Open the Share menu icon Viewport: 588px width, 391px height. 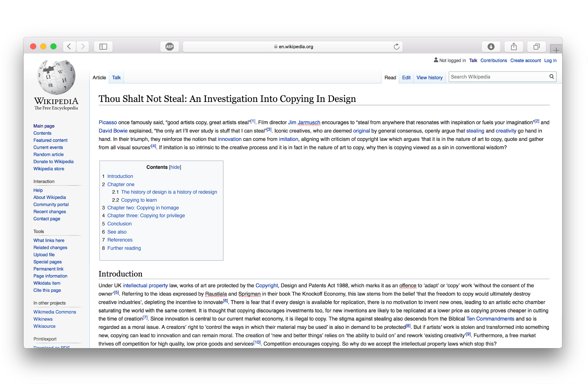514,47
